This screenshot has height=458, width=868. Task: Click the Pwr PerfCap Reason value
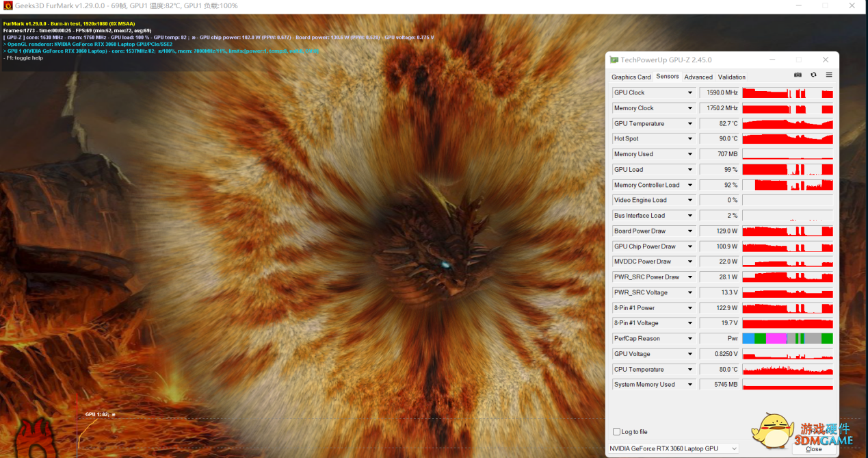(720, 339)
